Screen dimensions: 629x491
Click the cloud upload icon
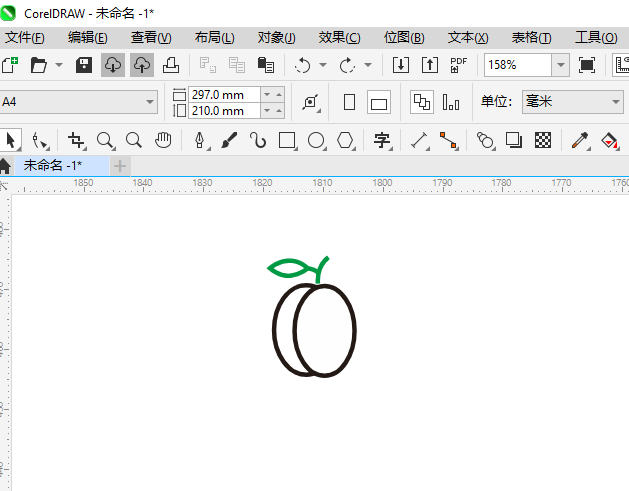point(142,65)
